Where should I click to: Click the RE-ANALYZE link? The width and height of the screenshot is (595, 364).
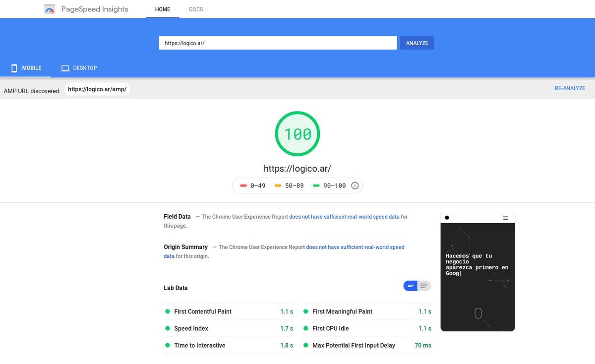(570, 88)
